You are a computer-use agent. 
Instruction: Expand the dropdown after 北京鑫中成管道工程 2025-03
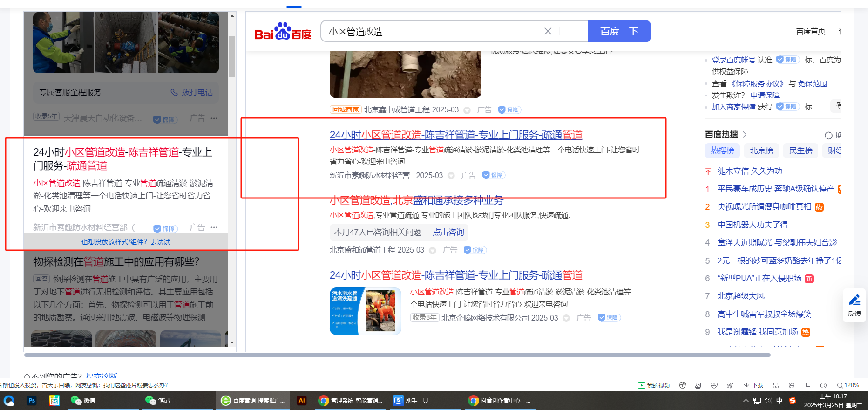tap(467, 110)
